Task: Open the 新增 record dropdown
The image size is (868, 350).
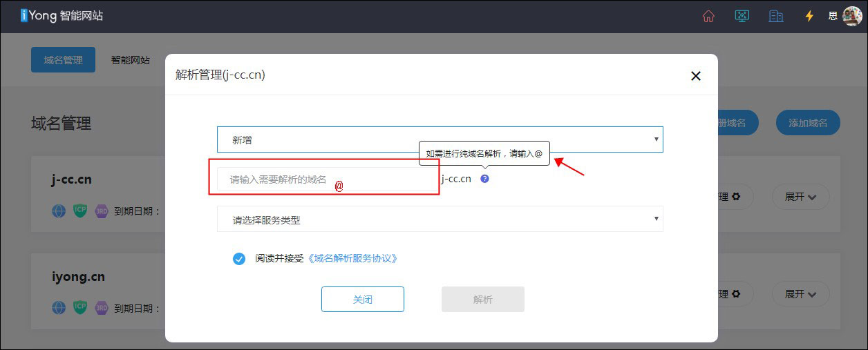Action: pyautogui.click(x=440, y=139)
